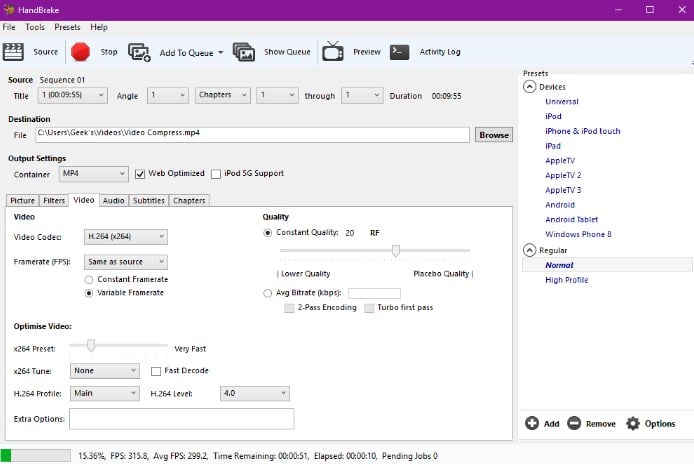Select the Android preset
Image resolution: width=694 pixels, height=464 pixels.
(x=560, y=205)
